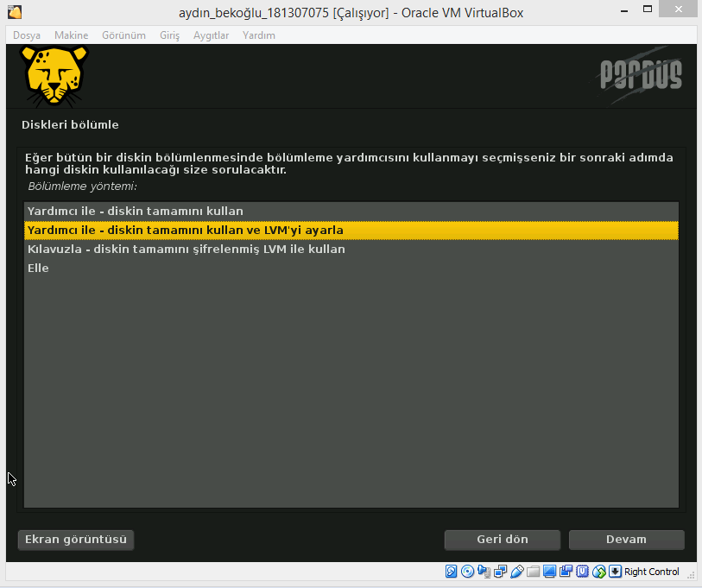Open the Yardım menu
Viewport: 702px width, 588px height.
tap(259, 35)
